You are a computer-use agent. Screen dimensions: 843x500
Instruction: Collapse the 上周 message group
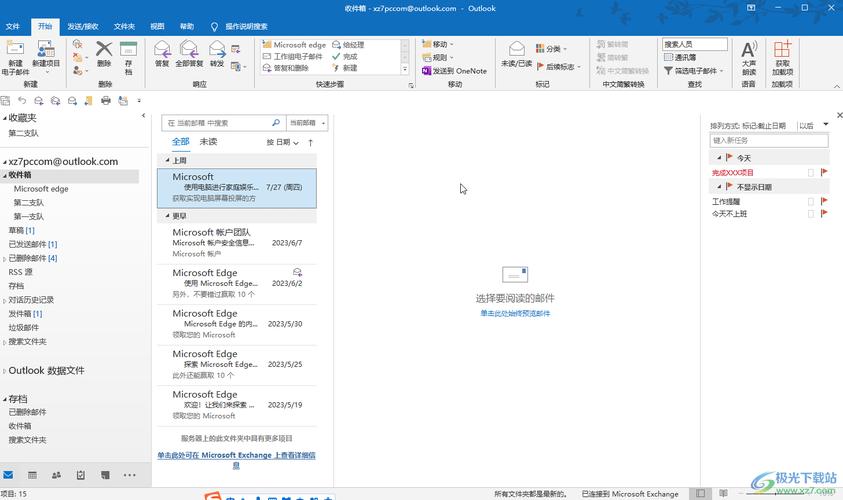167,160
